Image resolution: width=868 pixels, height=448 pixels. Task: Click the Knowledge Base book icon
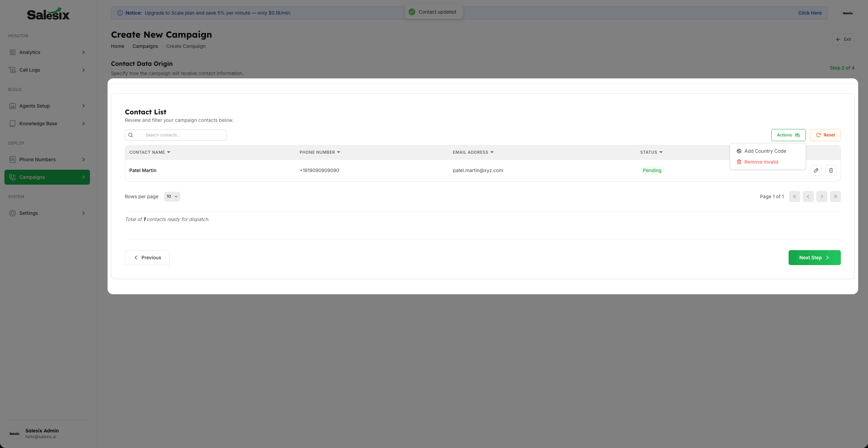(13, 124)
